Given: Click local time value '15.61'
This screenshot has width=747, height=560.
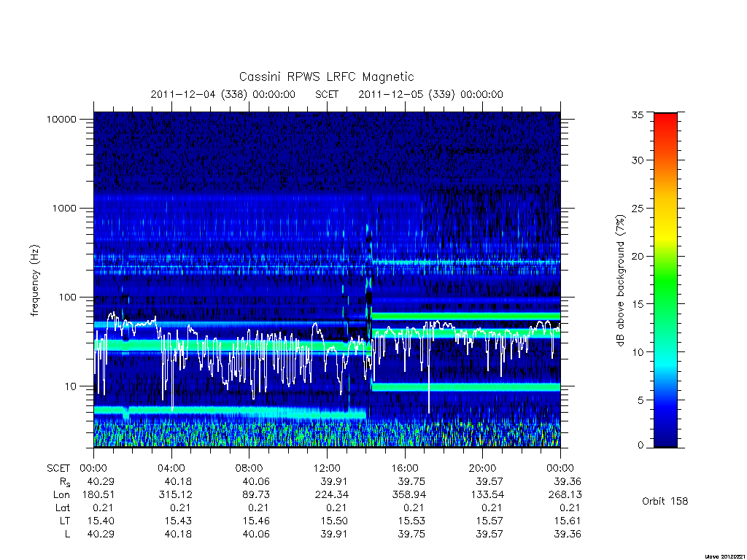Looking at the screenshot, I should pyautogui.click(x=568, y=521).
